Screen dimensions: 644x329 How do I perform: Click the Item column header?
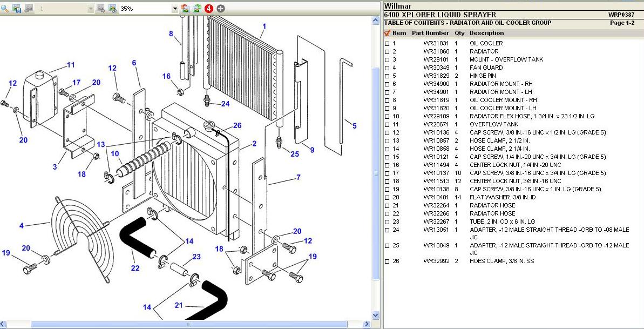pyautogui.click(x=399, y=33)
